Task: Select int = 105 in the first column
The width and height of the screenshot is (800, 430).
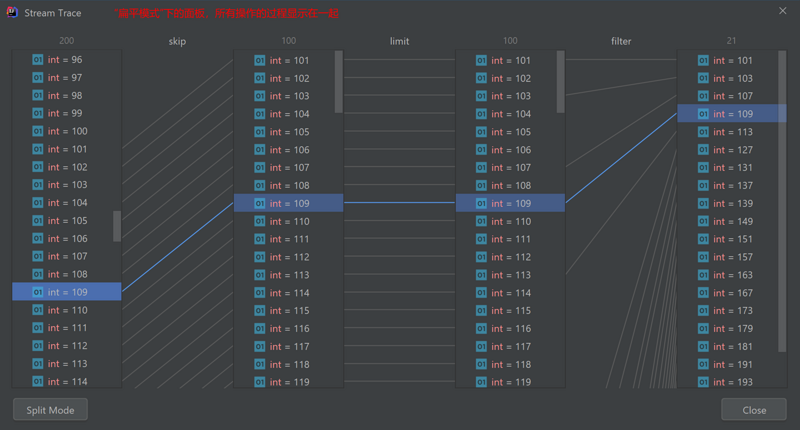Action: pos(67,220)
